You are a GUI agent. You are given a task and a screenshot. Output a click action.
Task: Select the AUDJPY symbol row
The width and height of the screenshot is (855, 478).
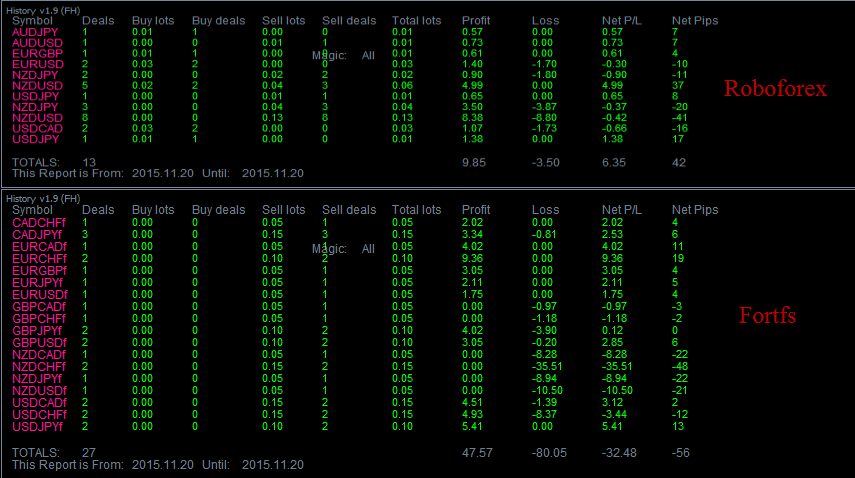point(35,32)
